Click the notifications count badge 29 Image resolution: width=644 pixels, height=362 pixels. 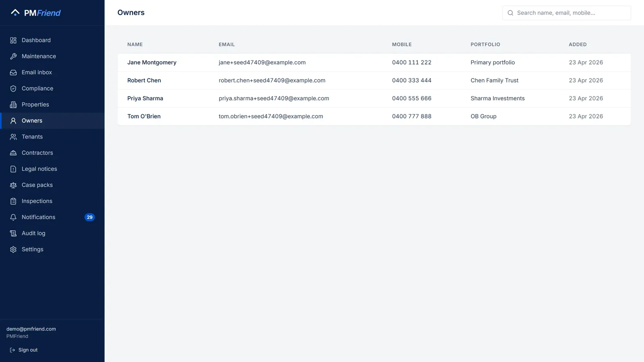coord(90,217)
